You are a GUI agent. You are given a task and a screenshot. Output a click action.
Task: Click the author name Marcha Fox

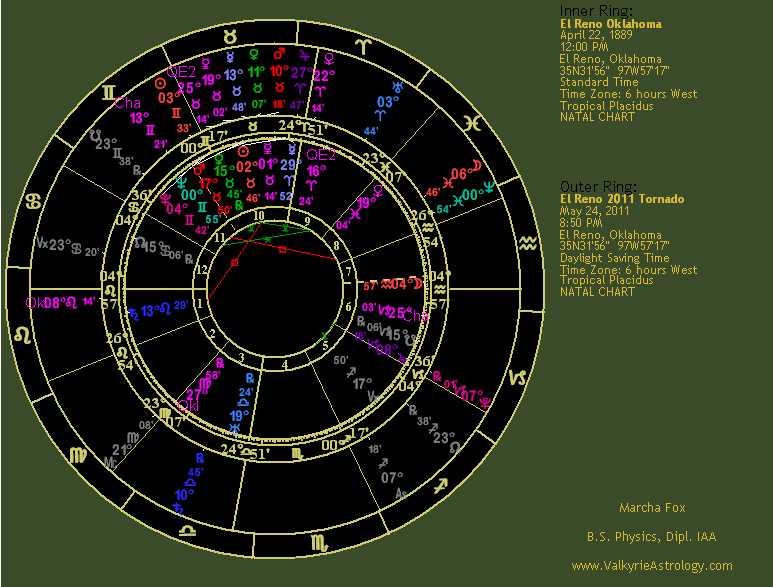tap(652, 508)
